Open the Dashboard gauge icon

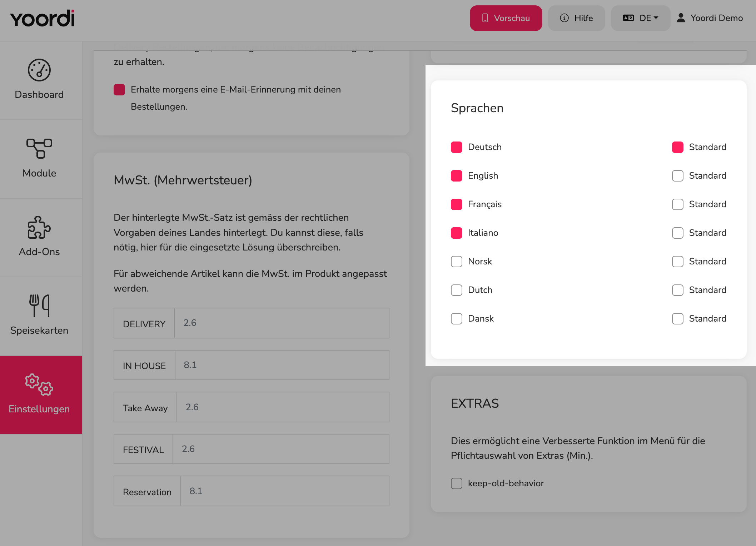click(39, 70)
